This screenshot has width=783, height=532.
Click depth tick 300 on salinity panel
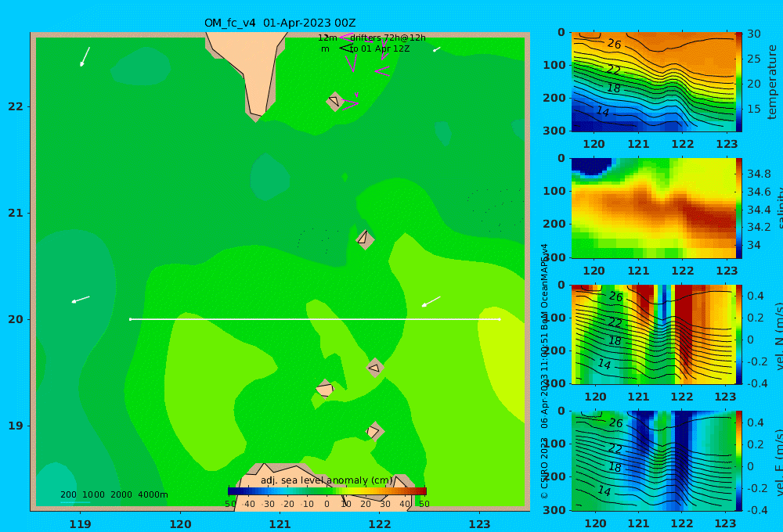coord(554,257)
